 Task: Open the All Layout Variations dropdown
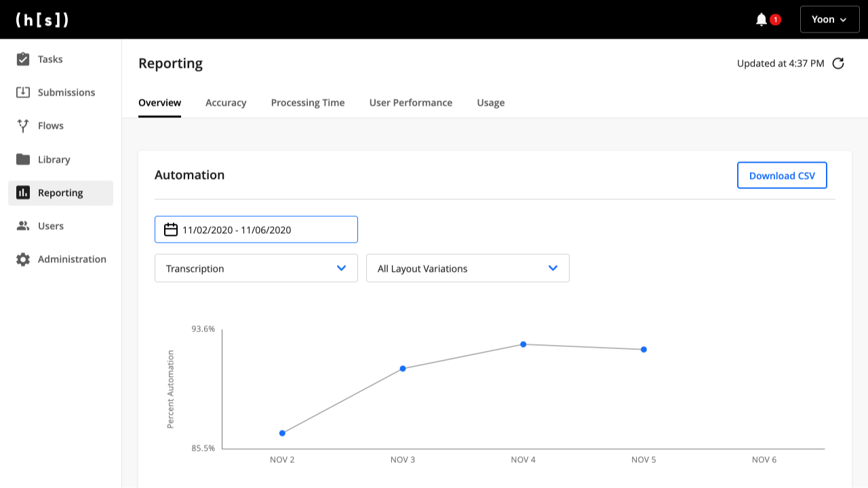point(468,268)
